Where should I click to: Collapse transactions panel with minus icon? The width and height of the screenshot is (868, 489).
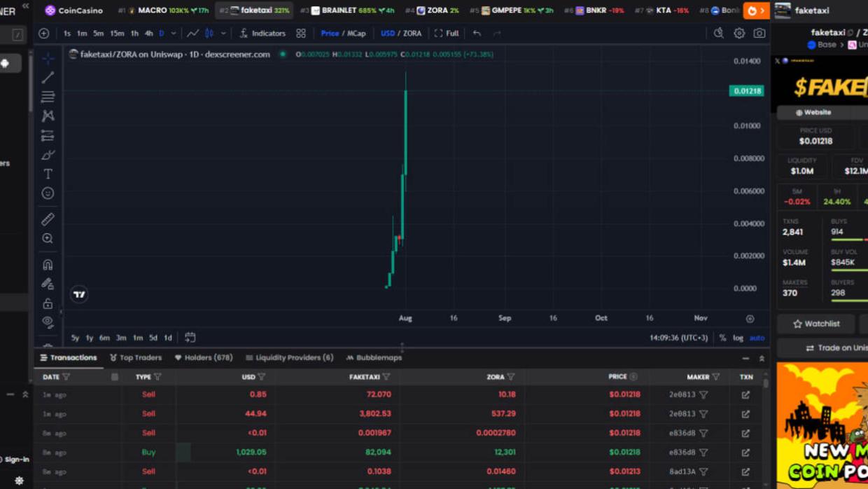(x=745, y=358)
